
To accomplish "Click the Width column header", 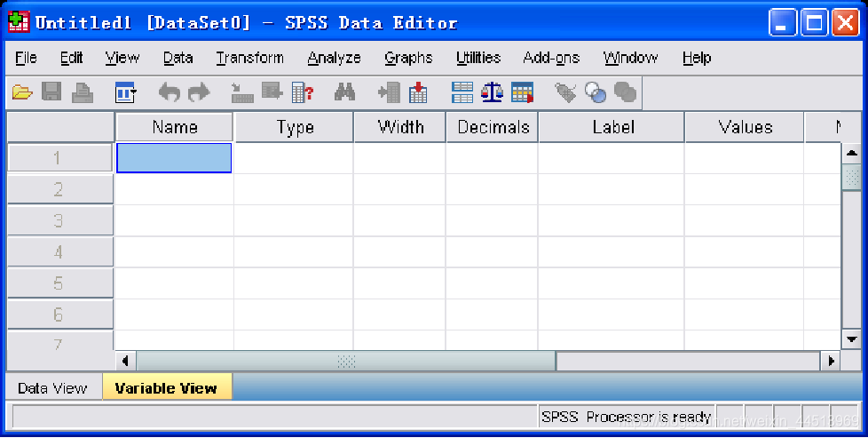I will (400, 127).
